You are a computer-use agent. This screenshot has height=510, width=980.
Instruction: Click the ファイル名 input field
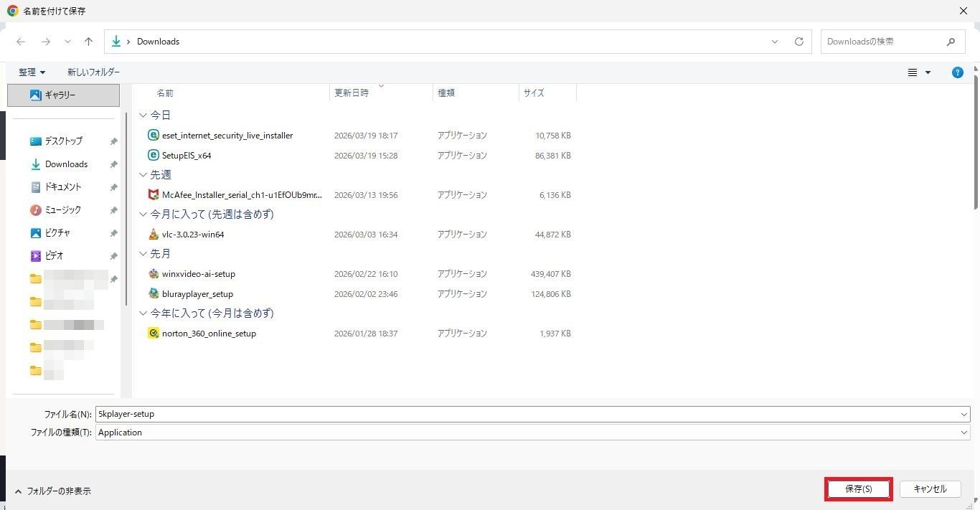pos(527,414)
